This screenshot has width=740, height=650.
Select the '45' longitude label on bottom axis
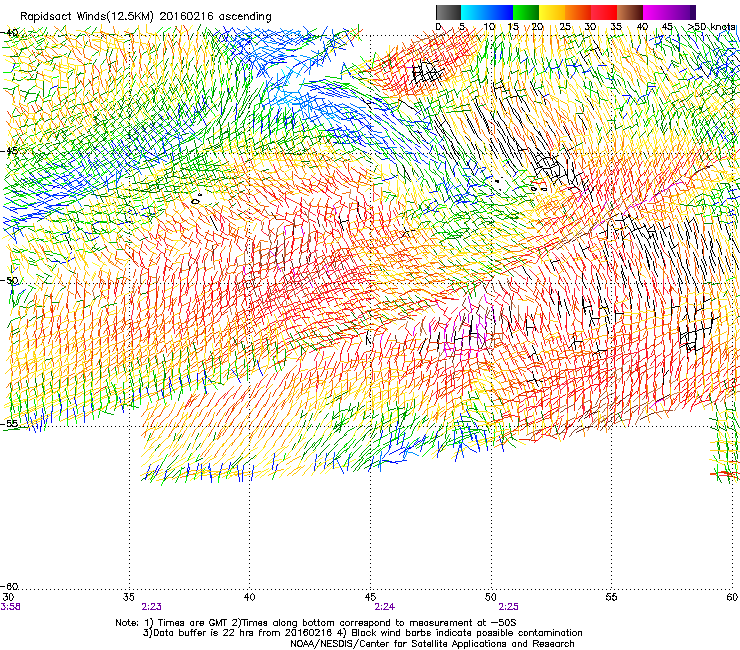(x=370, y=597)
